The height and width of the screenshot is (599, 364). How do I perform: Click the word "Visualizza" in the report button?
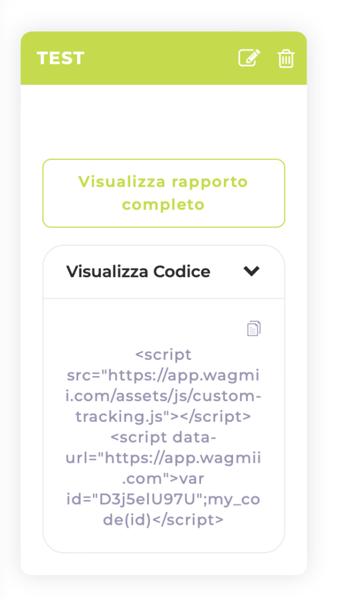pos(122,181)
